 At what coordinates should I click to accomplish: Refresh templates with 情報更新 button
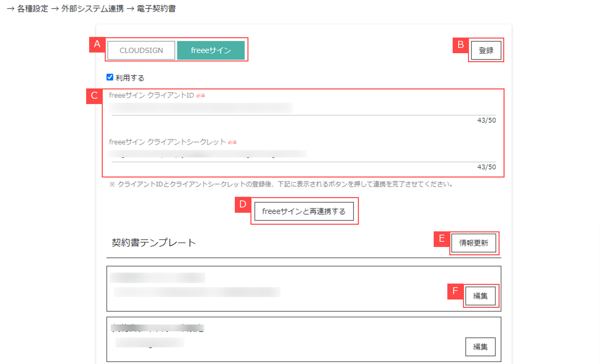coord(474,243)
